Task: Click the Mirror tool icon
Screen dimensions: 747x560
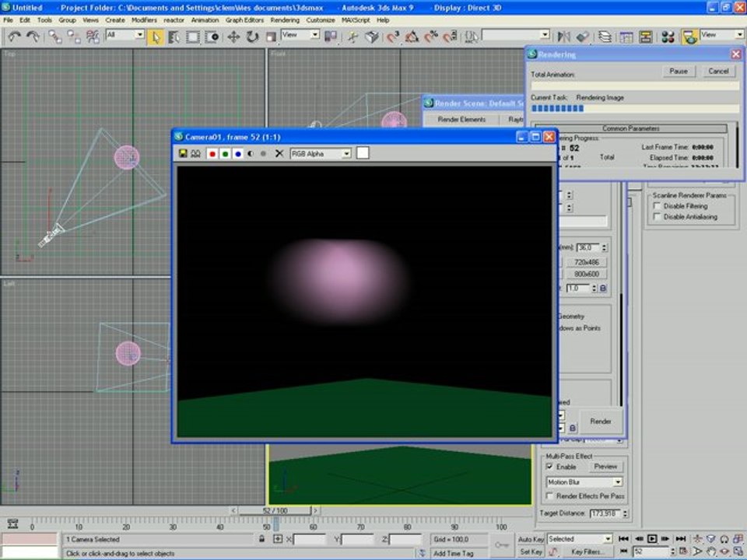Action: click(564, 37)
